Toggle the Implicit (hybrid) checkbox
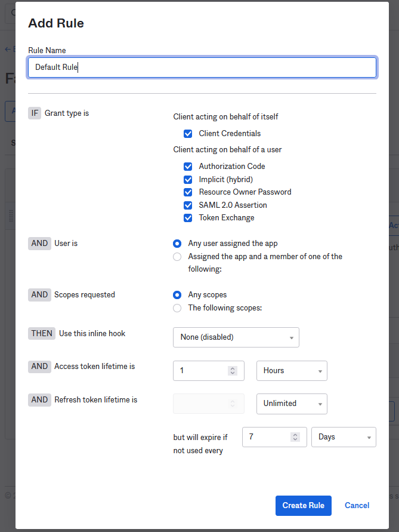 click(x=188, y=180)
